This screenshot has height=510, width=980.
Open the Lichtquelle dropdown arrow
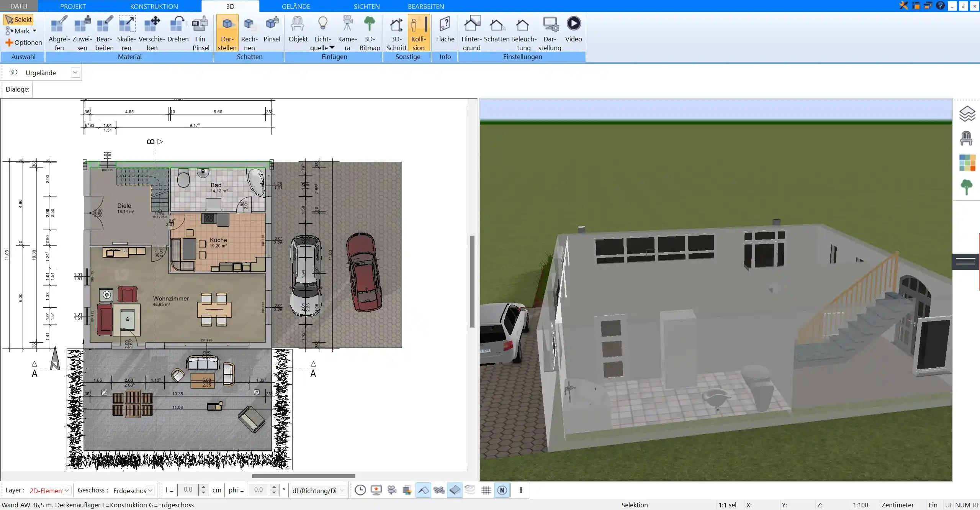pos(332,48)
